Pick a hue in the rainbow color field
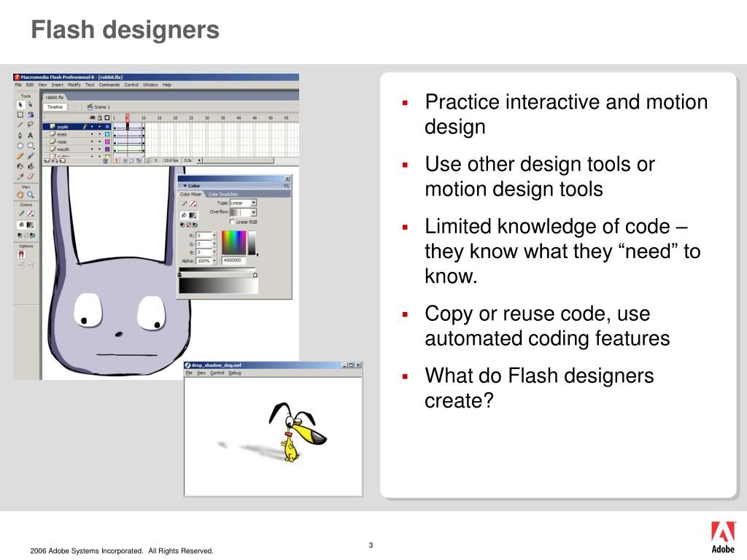 point(233,243)
